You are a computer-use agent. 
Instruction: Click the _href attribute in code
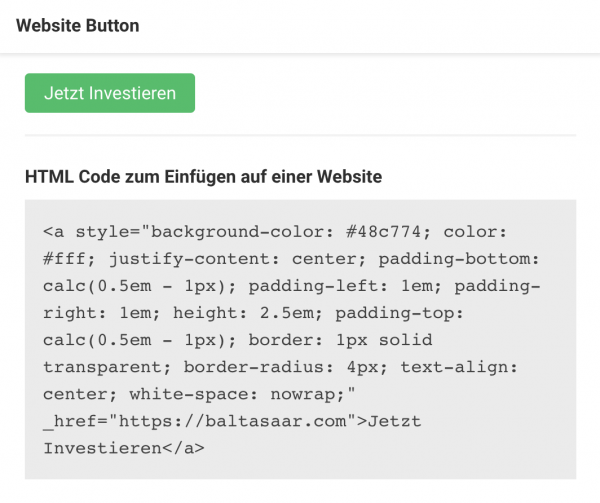(70, 421)
